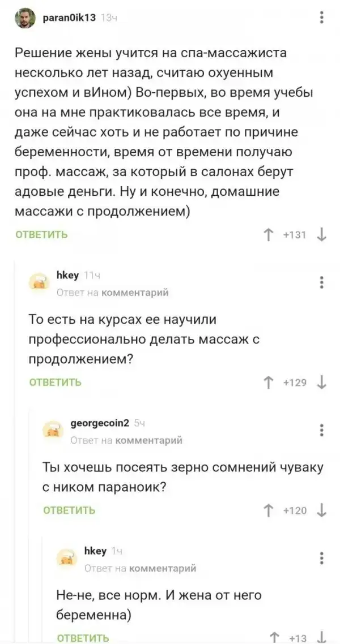Open three-dot menu on hkey's last reply
340x644 pixels.
point(322,557)
